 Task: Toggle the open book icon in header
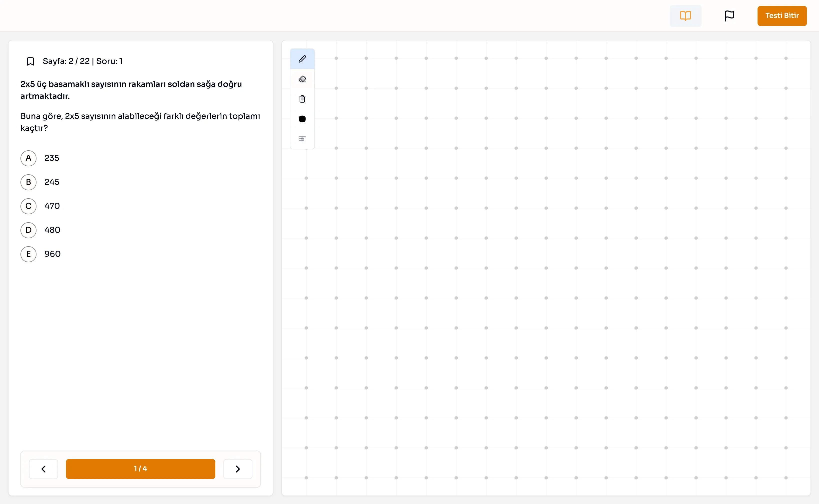tap(685, 16)
